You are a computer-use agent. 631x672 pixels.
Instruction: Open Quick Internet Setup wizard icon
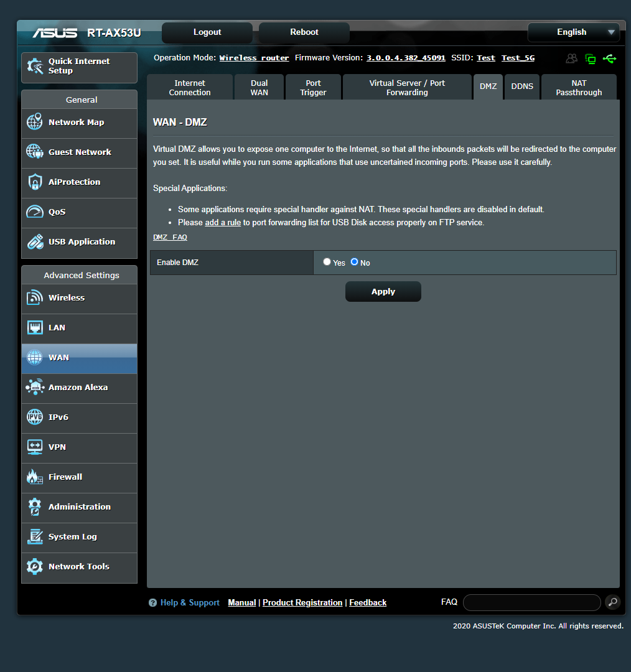(35, 66)
